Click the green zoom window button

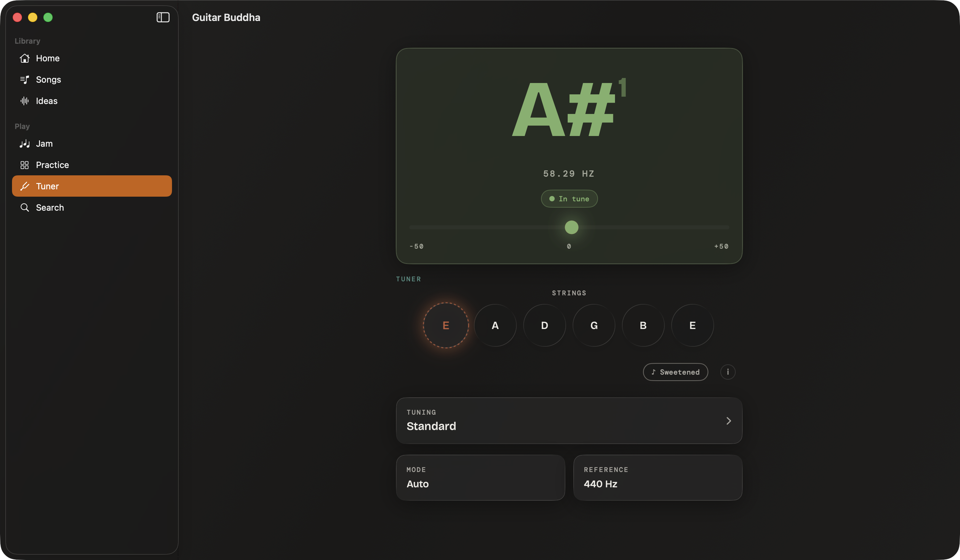tap(48, 18)
